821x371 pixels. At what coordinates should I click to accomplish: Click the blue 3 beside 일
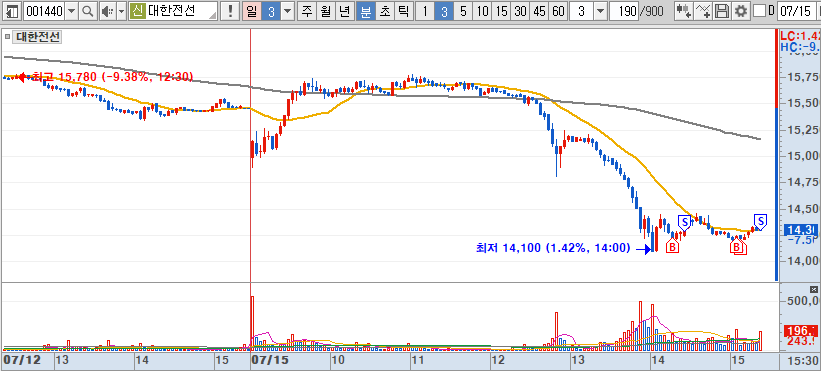pos(270,11)
